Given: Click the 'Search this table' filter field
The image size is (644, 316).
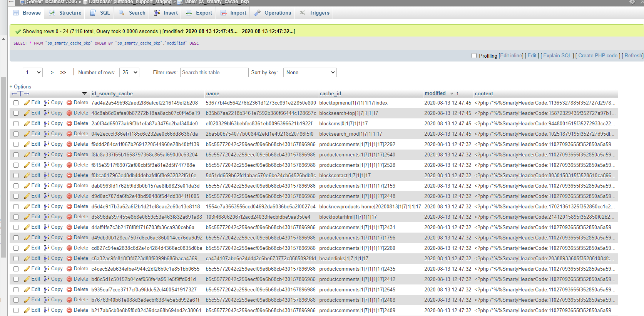Looking at the screenshot, I should coord(214,72).
